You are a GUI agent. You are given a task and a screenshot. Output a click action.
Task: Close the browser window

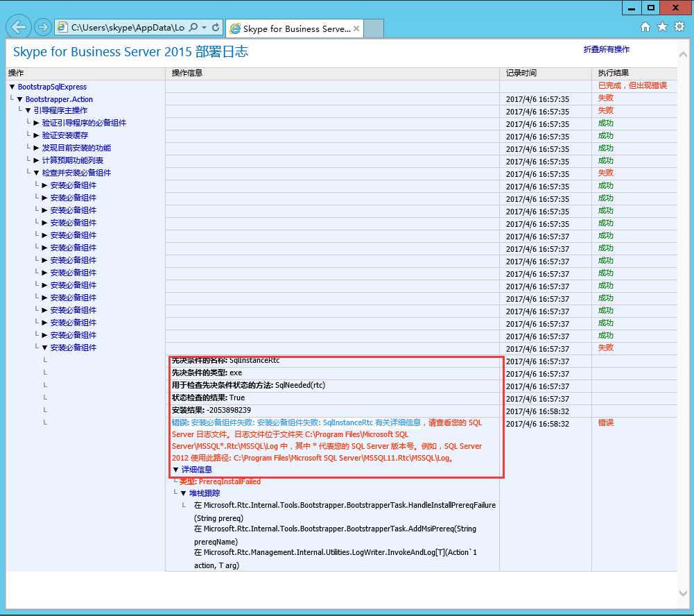(676, 8)
